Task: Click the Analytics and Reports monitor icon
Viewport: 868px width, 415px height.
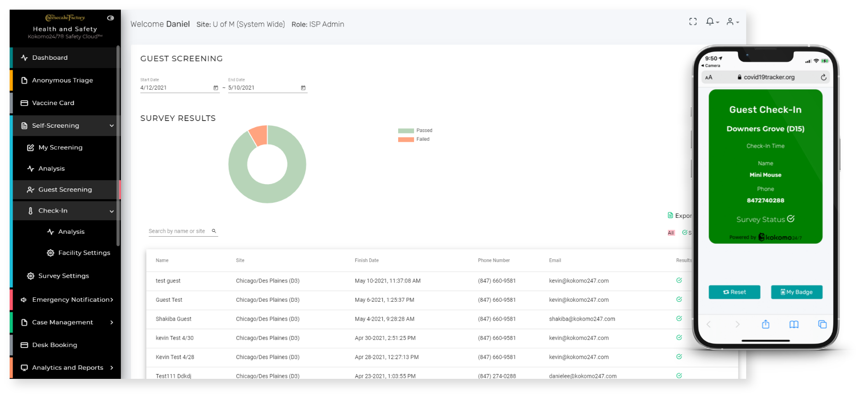Action: (x=24, y=368)
